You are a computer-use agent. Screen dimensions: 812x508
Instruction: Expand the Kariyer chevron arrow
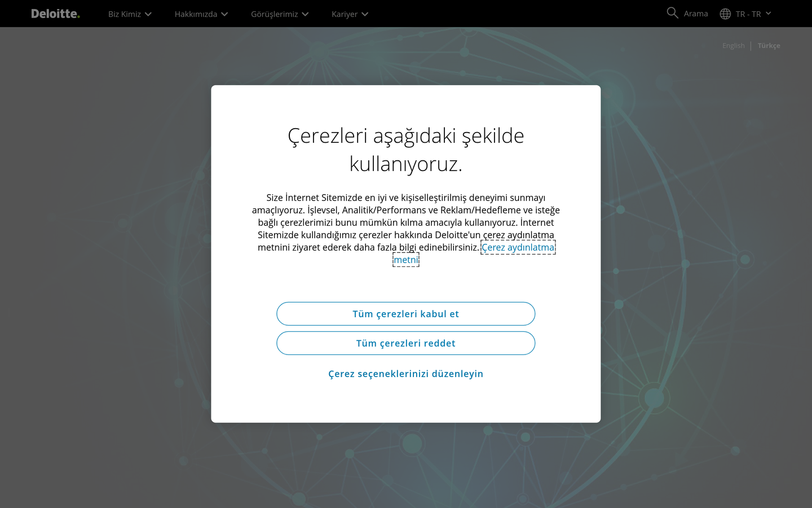click(x=365, y=14)
